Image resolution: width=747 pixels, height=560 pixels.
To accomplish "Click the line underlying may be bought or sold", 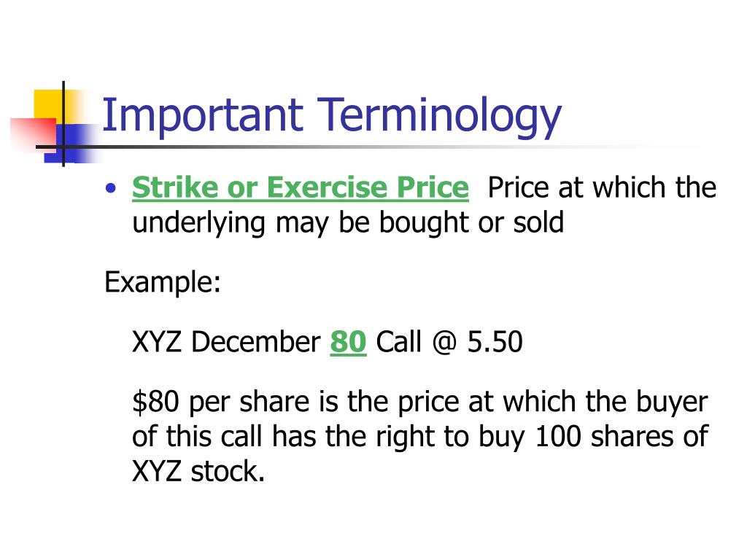I will [348, 223].
